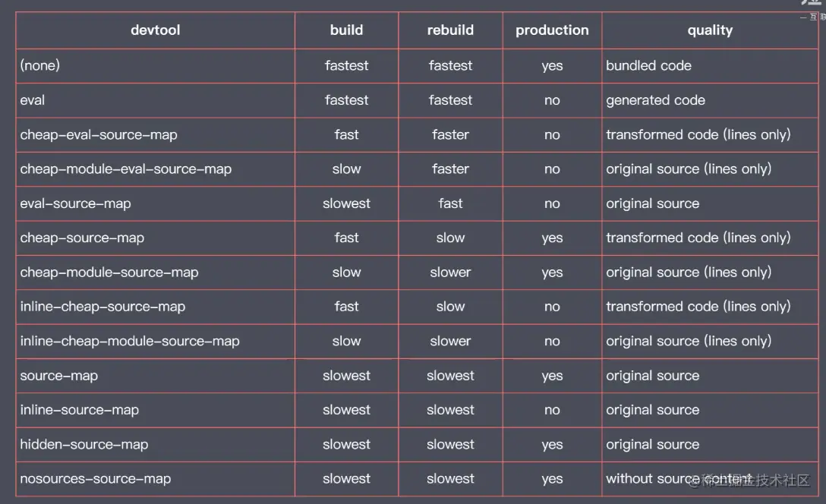The width and height of the screenshot is (826, 504).
Task: Click the 'quality' column header
Action: (x=710, y=30)
